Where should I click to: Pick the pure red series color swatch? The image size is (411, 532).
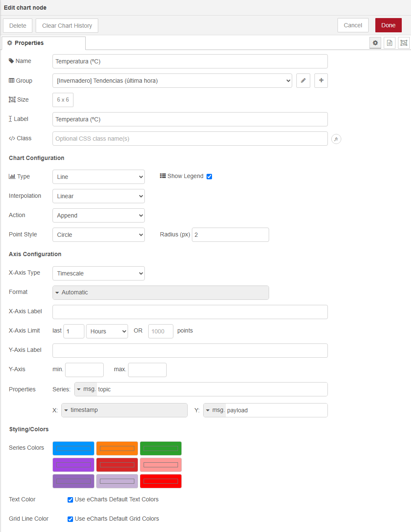click(161, 481)
